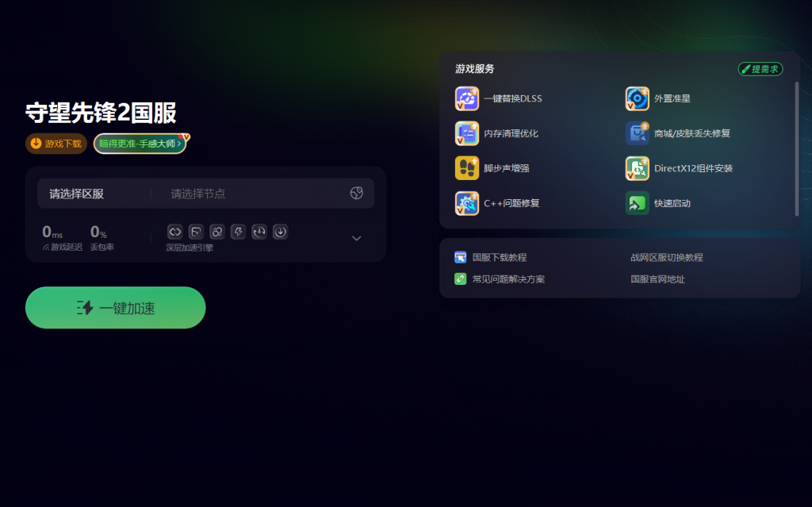Open the 国服官网地址 link
The height and width of the screenshot is (507, 812).
point(657,279)
